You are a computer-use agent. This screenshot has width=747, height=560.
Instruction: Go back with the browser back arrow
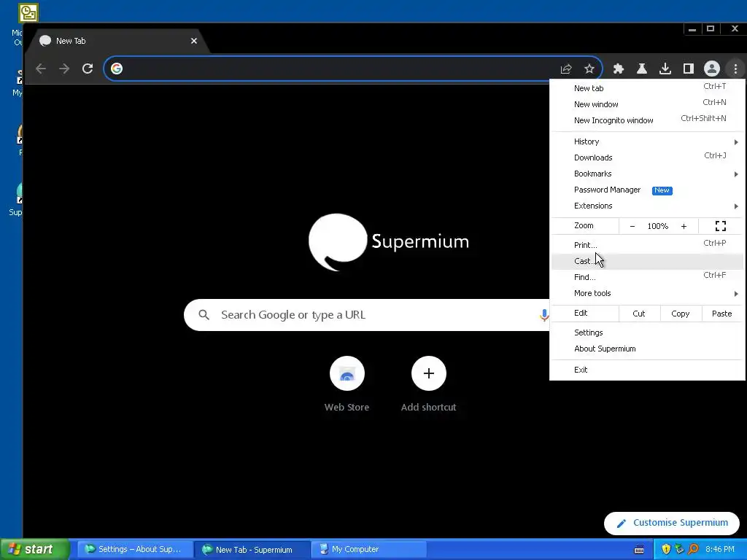[41, 69]
